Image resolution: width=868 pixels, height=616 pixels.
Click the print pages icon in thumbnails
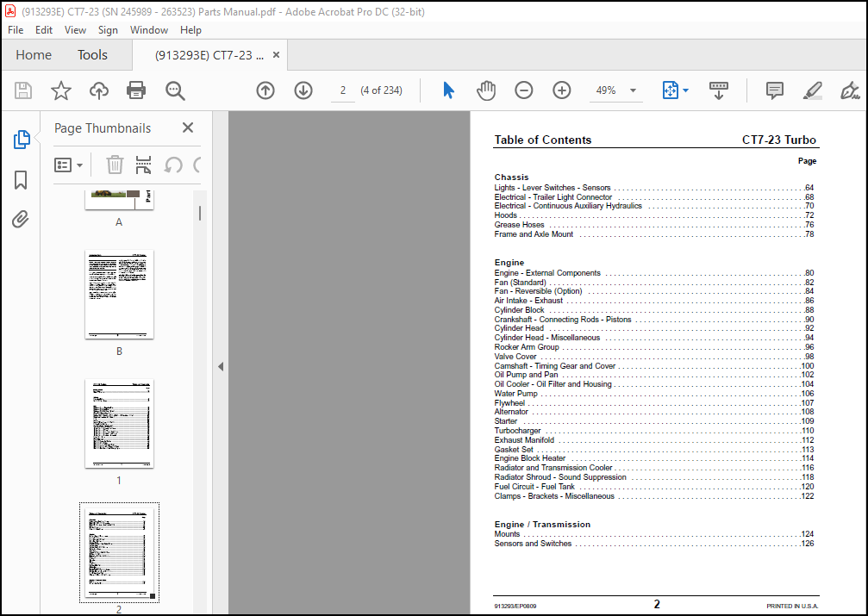point(143,165)
